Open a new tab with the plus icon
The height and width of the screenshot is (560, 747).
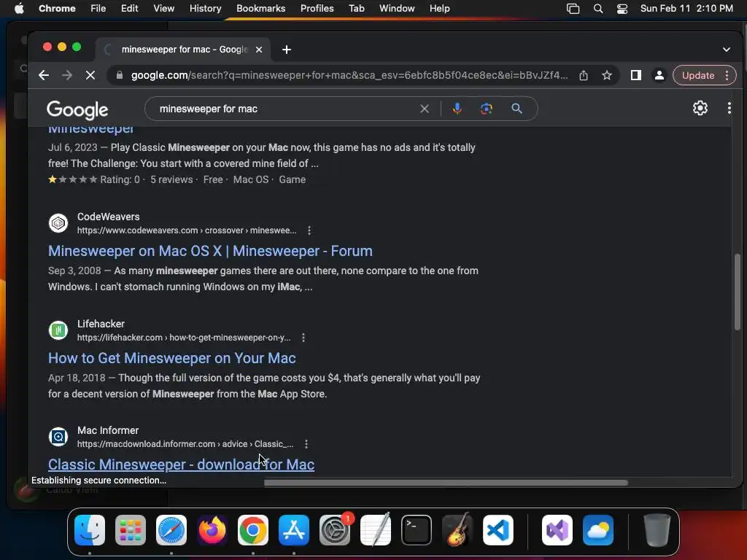click(x=286, y=50)
